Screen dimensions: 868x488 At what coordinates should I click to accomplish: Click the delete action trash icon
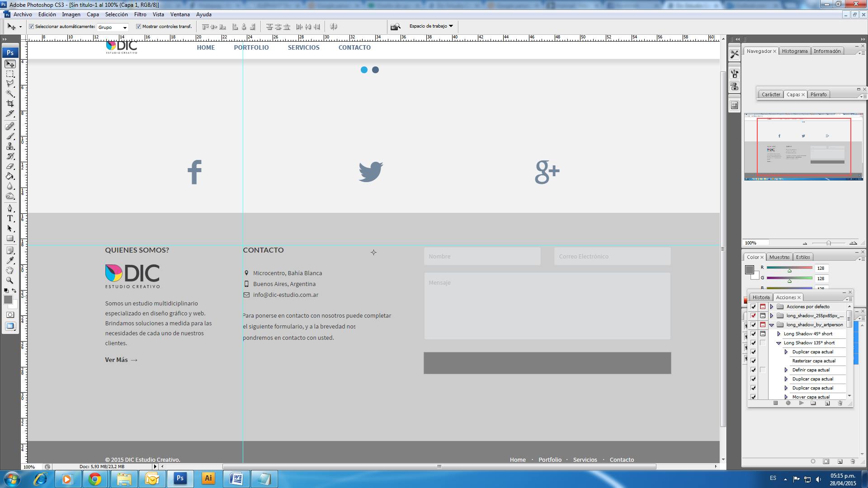[840, 403]
